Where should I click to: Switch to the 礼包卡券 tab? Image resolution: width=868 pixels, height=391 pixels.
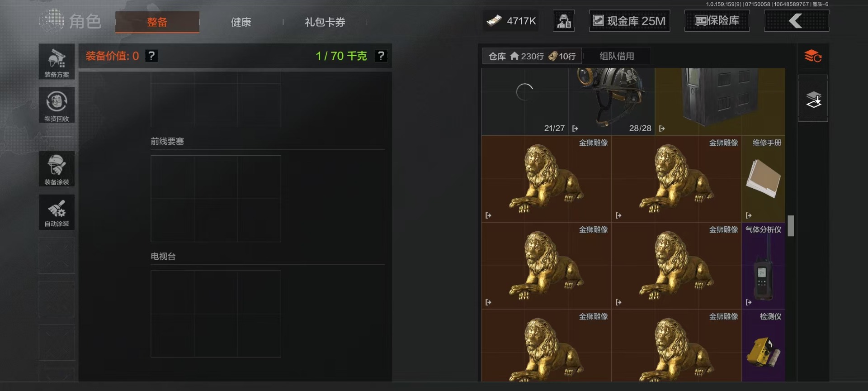(x=325, y=22)
